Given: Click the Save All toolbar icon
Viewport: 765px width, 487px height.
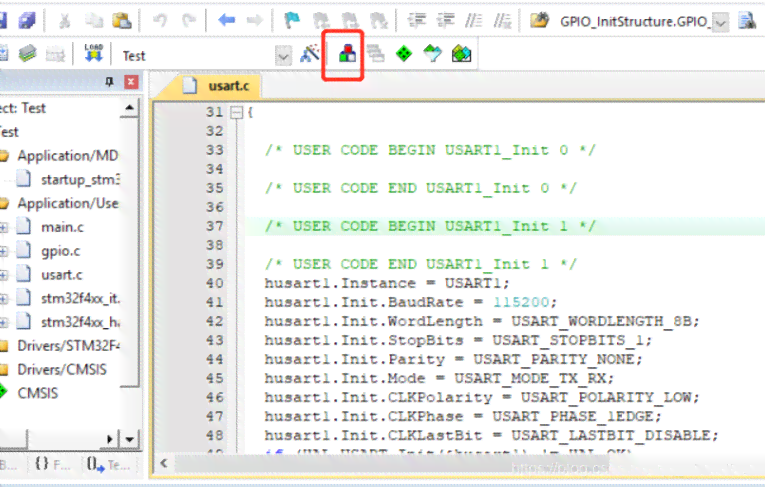Looking at the screenshot, I should pos(27,20).
